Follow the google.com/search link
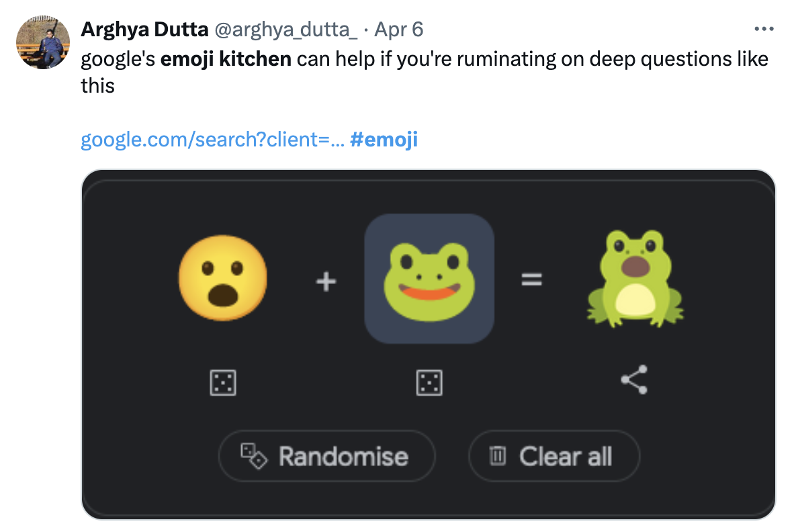 coord(213,140)
